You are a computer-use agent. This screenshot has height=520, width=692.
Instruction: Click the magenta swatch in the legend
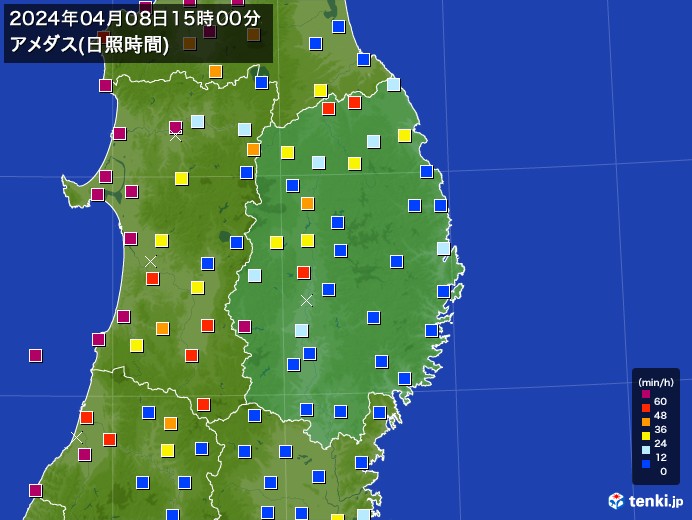coord(646,394)
